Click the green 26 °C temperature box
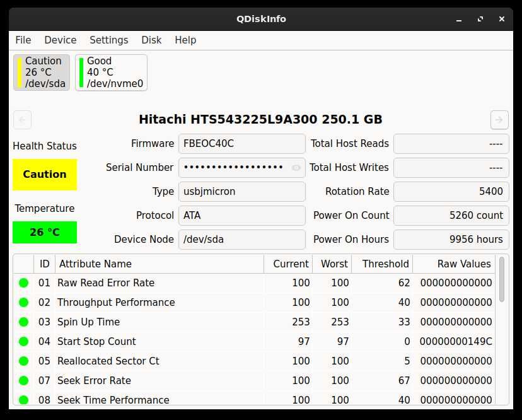The width and height of the screenshot is (522, 420). pos(45,232)
